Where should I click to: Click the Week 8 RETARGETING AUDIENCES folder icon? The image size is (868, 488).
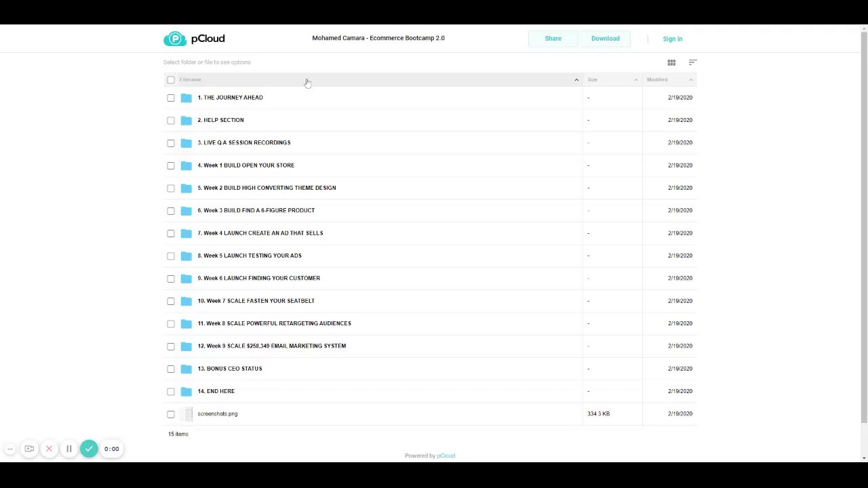point(186,323)
